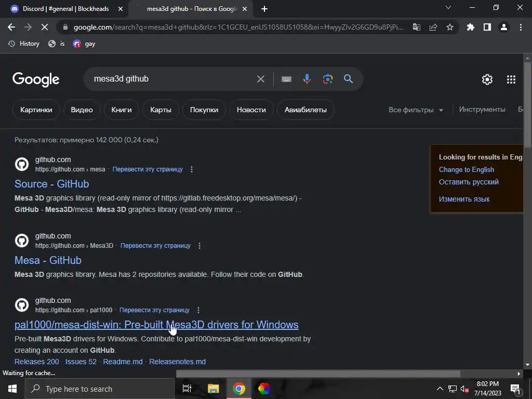This screenshot has height=399, width=532.
Task: Open the 'gay' bookmark
Action: [84, 44]
